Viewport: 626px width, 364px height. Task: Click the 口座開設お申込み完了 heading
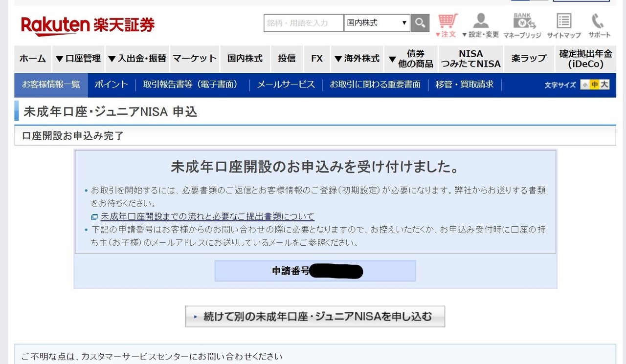tap(73, 136)
